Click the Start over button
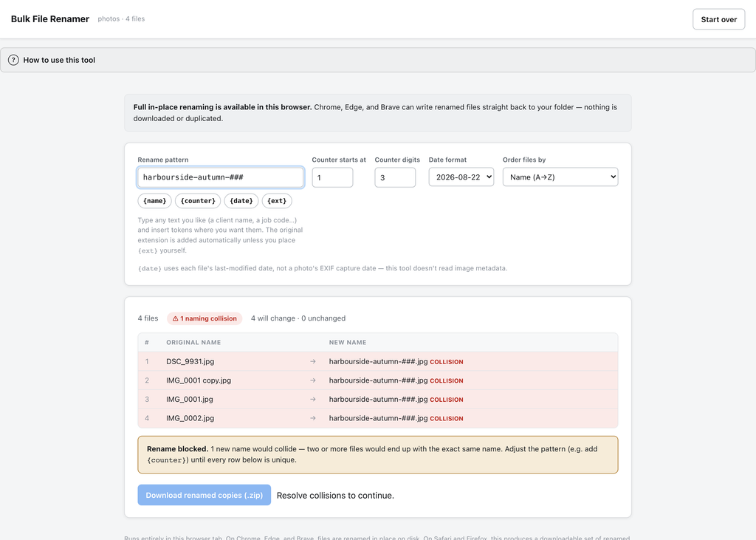The image size is (756, 540). (x=718, y=19)
